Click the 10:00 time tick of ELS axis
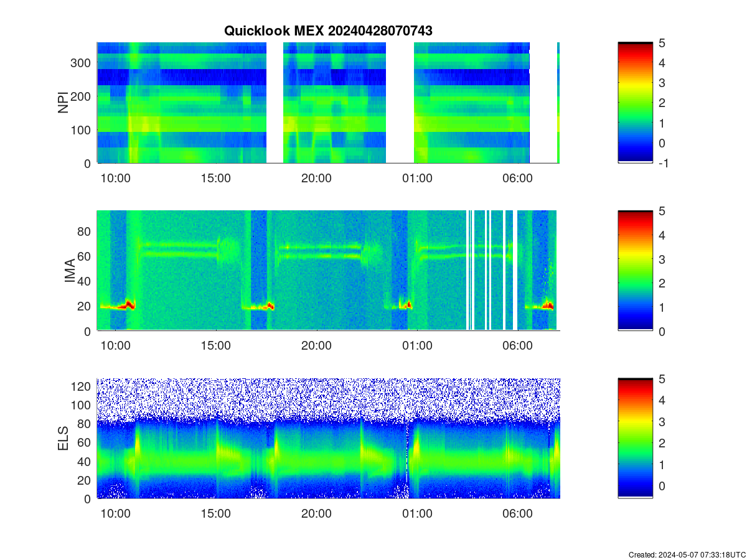 pyautogui.click(x=115, y=514)
